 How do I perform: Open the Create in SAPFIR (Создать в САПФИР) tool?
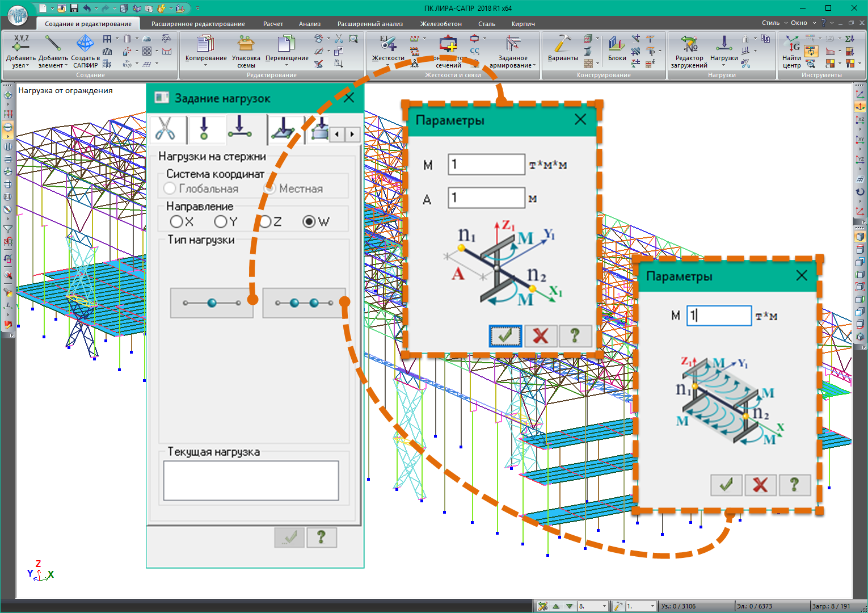86,44
